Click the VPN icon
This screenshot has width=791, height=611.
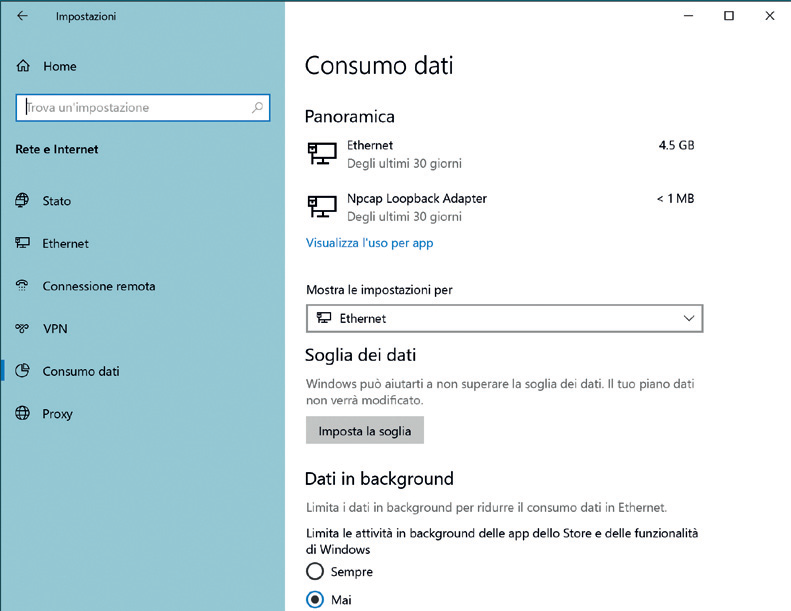point(22,328)
